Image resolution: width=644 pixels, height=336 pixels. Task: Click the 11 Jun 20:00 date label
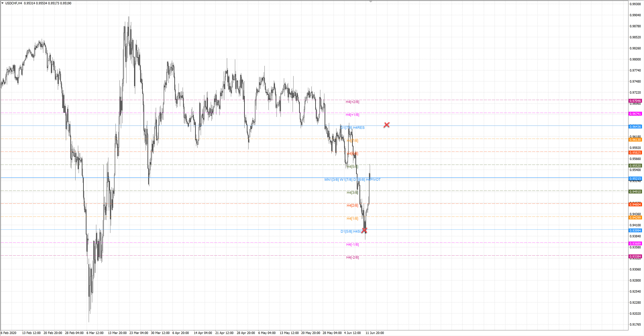[374, 333]
